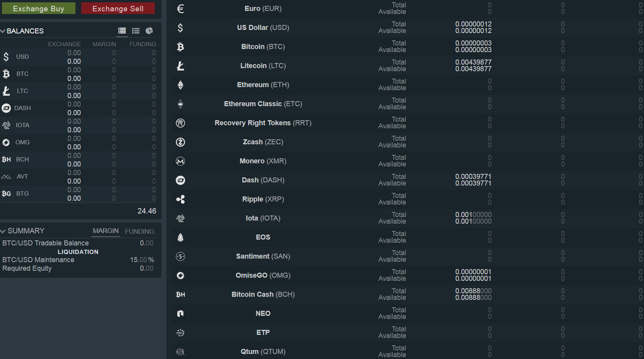This screenshot has width=644, height=359.
Task: Select the BTC icon in Balances sidebar
Action: 6,74
